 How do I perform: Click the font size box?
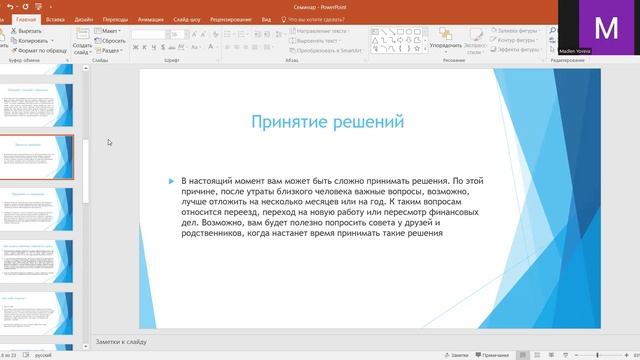[x=178, y=35]
